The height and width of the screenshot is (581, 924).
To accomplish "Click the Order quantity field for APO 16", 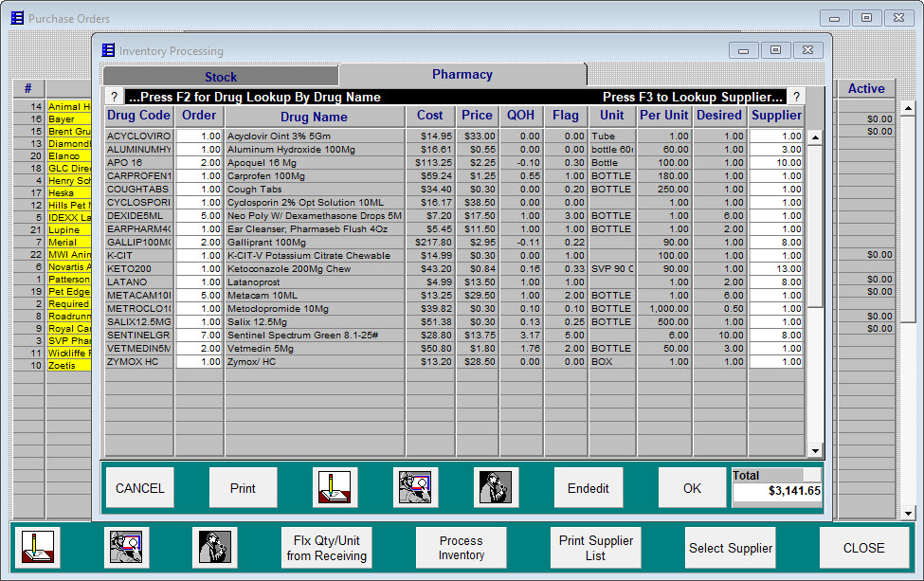I will [199, 163].
